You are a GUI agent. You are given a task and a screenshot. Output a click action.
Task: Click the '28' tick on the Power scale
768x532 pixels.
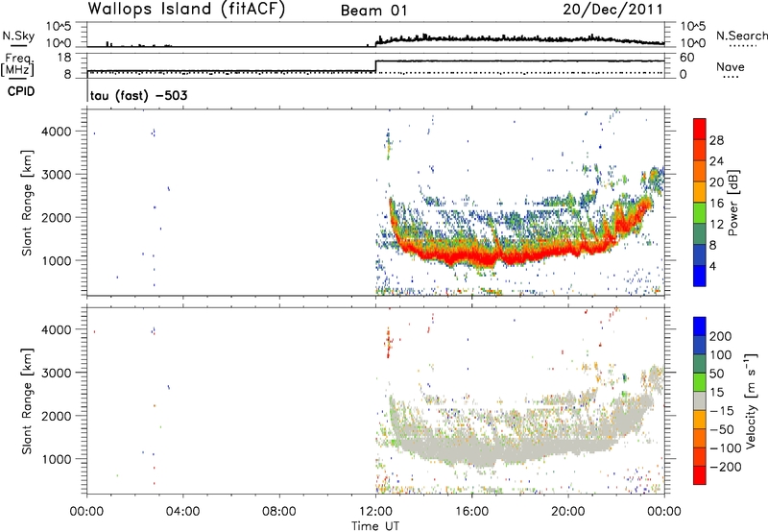click(716, 140)
